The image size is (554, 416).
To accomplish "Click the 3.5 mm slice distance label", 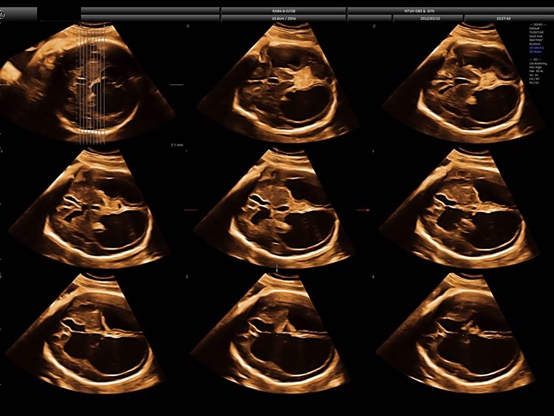I will click(177, 145).
